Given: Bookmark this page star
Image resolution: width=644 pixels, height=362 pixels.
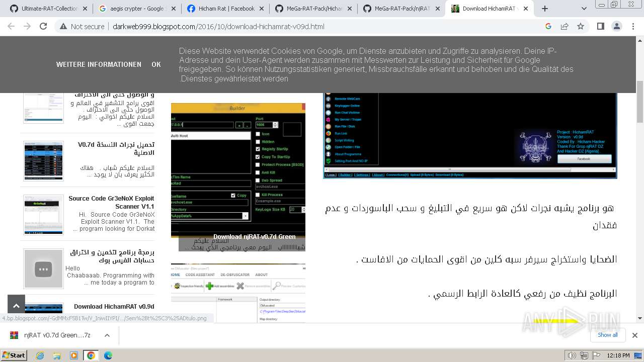Looking at the screenshot, I should [x=581, y=26].
